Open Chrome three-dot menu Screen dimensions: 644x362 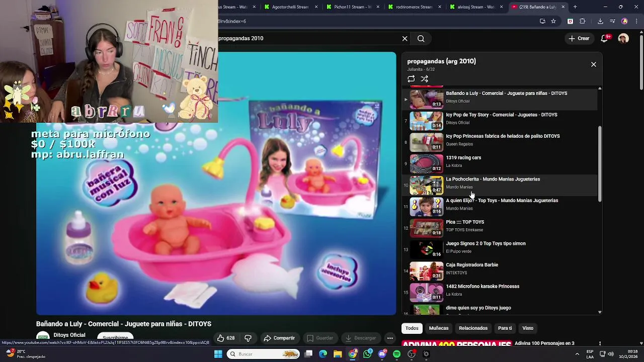636,21
